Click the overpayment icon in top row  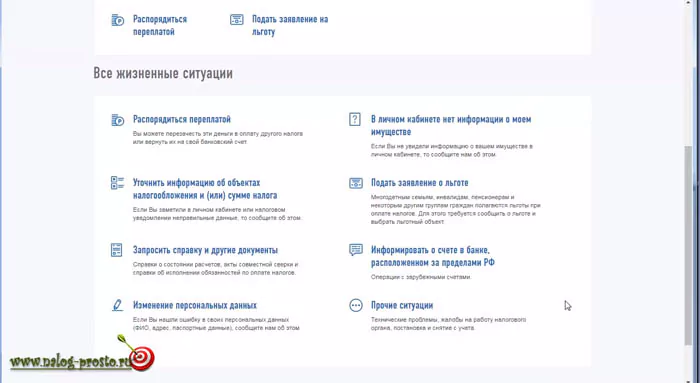pyautogui.click(x=117, y=20)
